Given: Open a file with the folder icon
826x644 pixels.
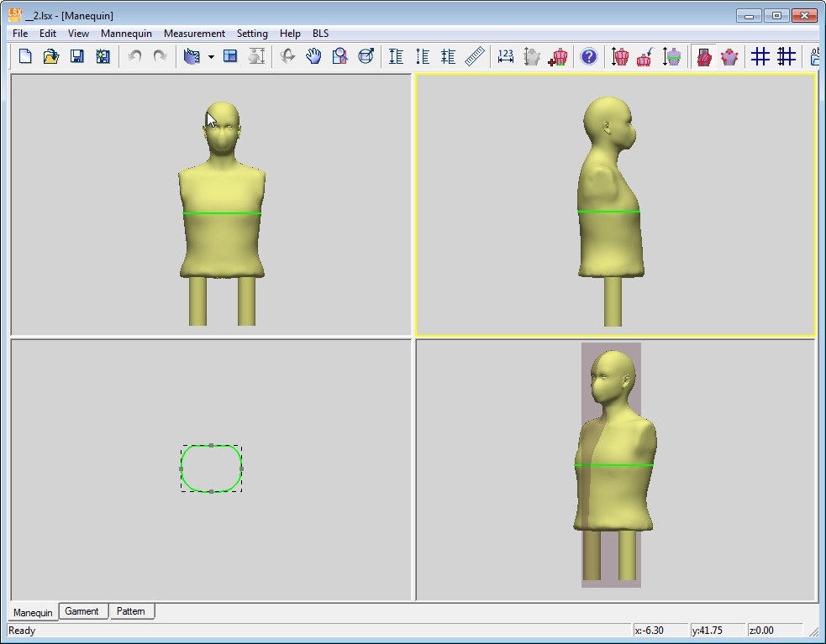Looking at the screenshot, I should click(x=50, y=56).
